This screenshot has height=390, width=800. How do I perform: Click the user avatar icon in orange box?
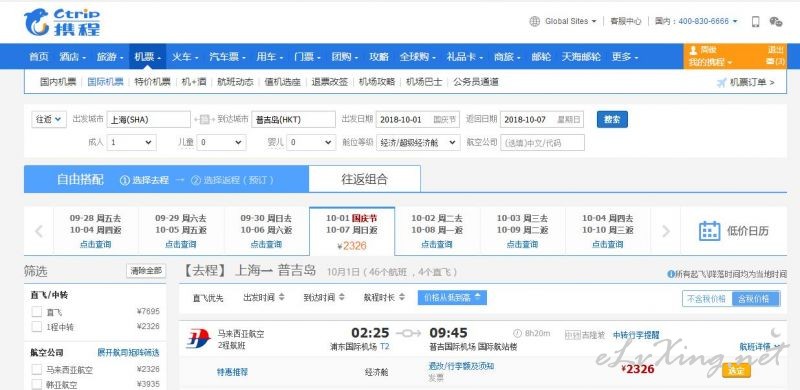coord(693,50)
